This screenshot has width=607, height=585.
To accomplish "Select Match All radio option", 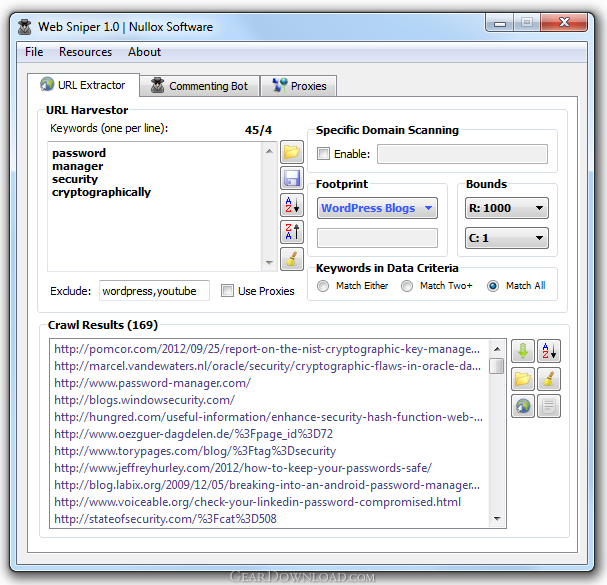I will point(493,286).
